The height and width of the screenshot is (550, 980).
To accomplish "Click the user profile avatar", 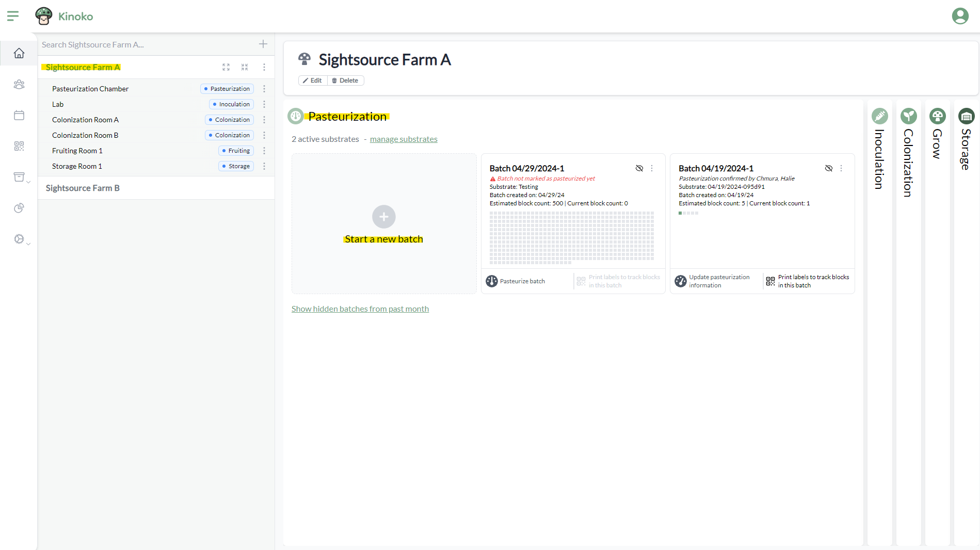I will [960, 16].
